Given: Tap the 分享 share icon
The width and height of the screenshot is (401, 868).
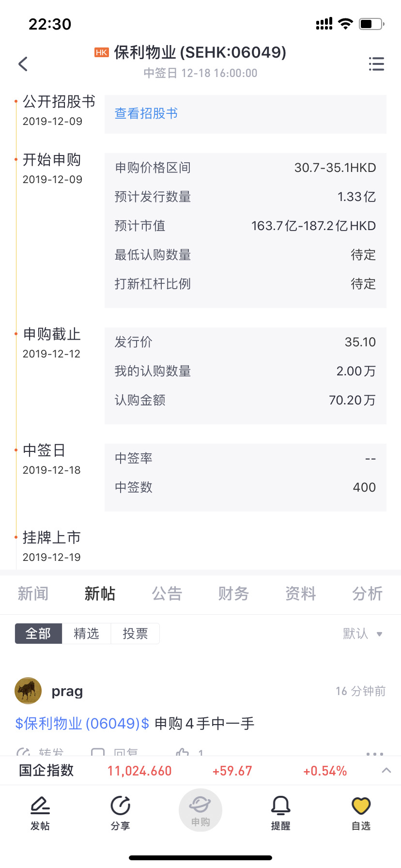Looking at the screenshot, I should (120, 806).
